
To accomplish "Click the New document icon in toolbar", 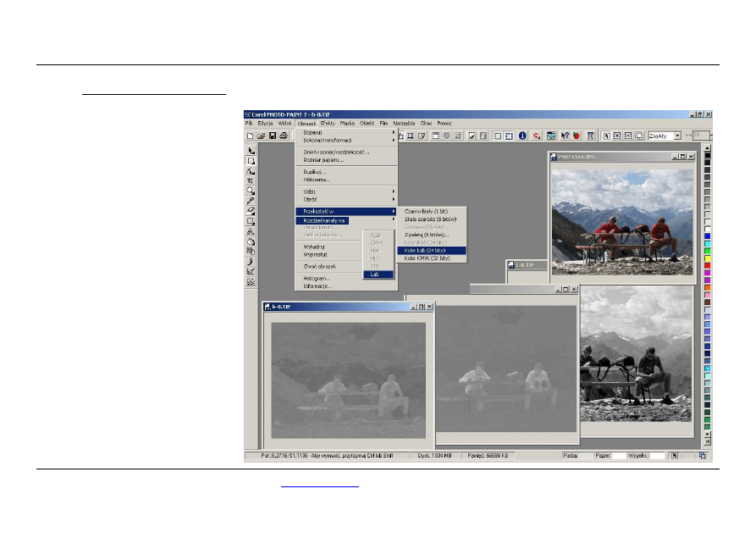I will coord(251,136).
